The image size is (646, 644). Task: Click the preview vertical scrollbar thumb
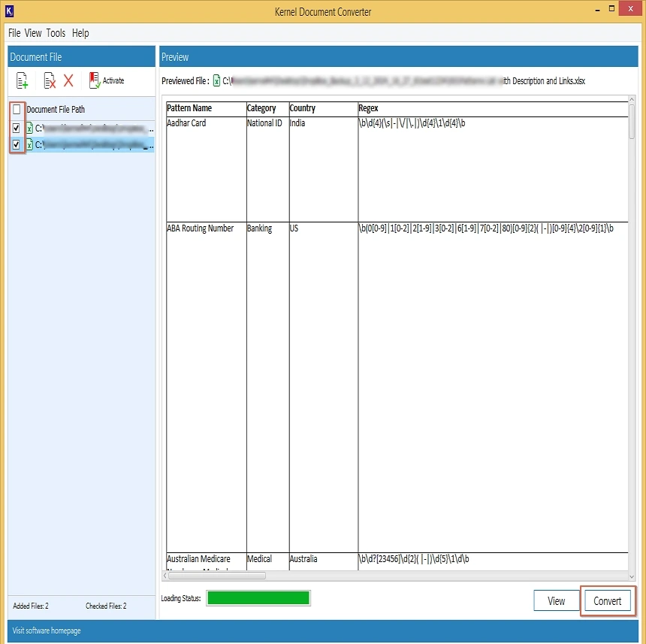click(x=632, y=121)
